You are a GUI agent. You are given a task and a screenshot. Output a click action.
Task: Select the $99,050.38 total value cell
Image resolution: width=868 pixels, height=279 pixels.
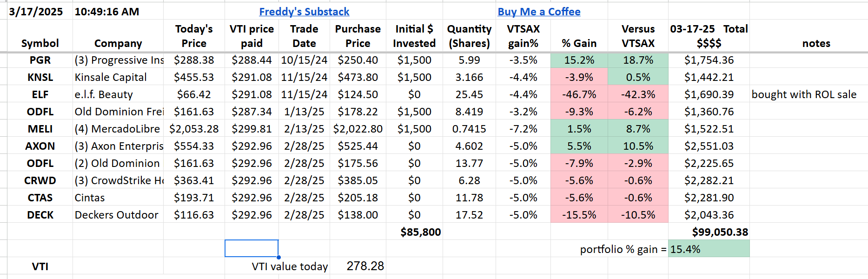720,232
